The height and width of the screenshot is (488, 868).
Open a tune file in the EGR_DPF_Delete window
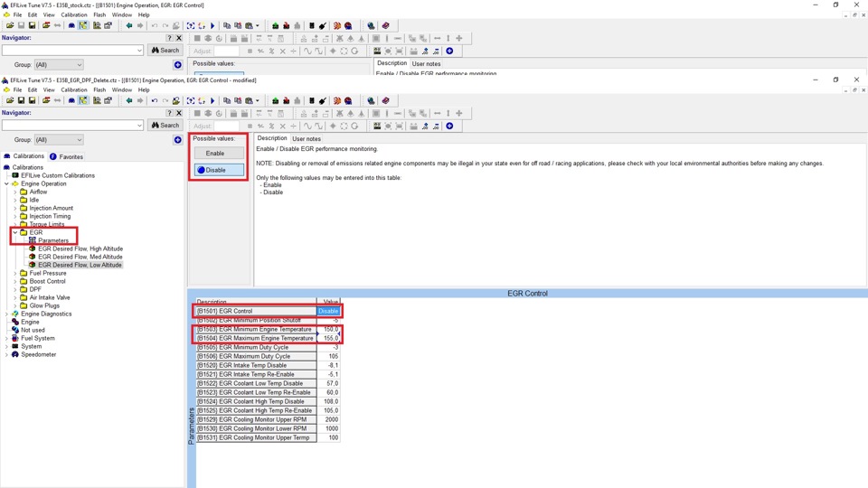coord(10,100)
